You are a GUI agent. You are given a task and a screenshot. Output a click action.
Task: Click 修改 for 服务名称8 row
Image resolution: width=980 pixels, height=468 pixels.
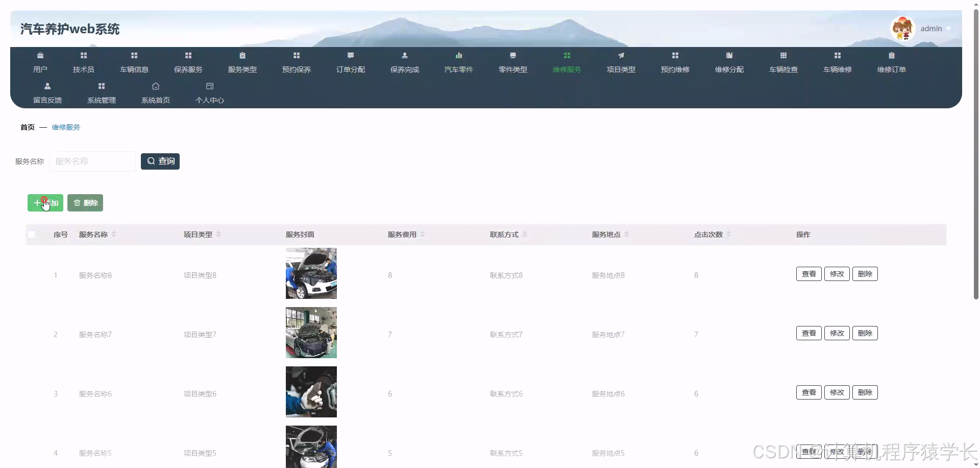(837, 274)
